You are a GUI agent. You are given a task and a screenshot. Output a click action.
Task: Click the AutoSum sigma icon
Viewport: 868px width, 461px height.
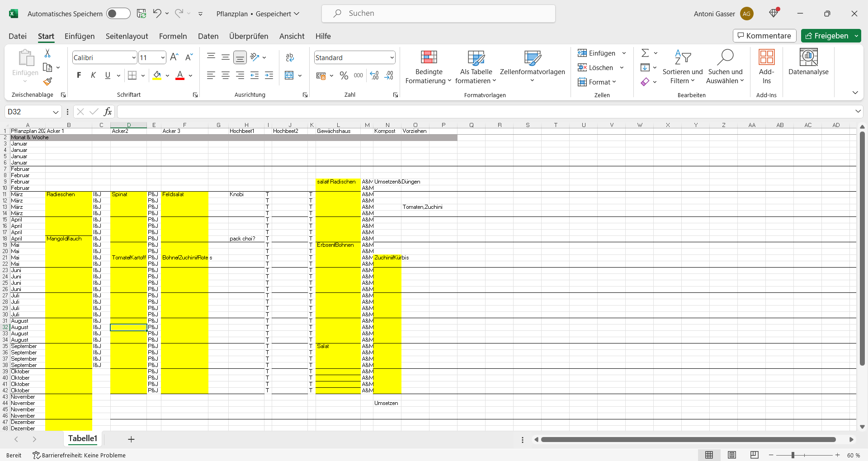645,53
